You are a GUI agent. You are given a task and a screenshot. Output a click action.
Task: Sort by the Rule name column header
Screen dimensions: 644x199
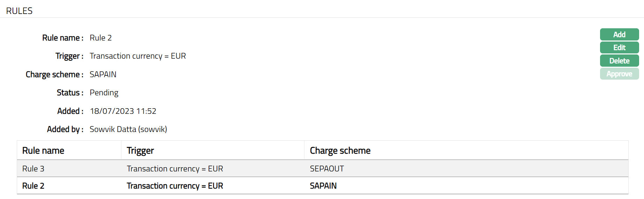(x=43, y=150)
